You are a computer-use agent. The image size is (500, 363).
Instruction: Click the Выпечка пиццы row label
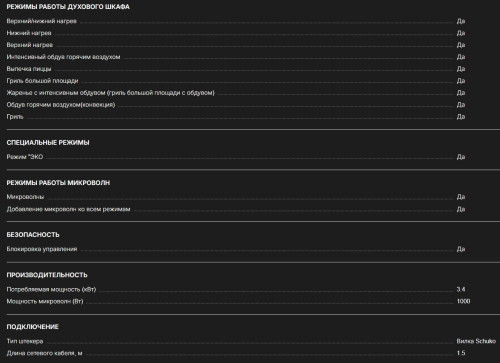click(29, 69)
